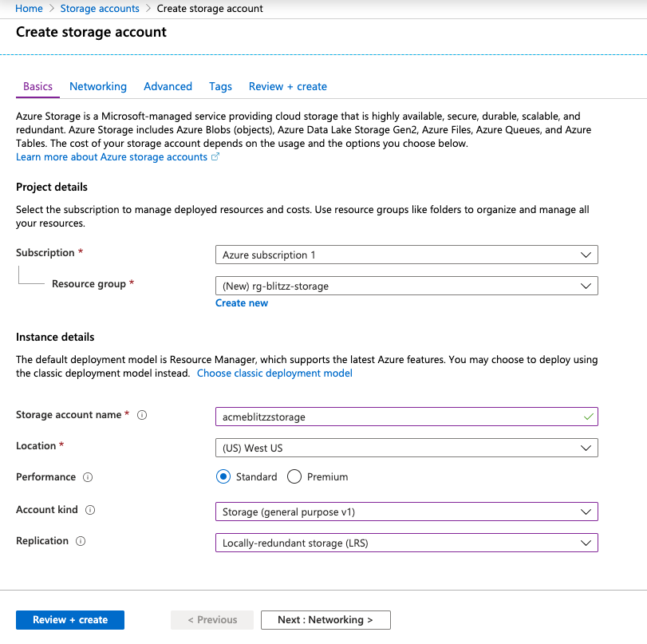Click the blue Review + create button
The image size is (647, 644).
(x=70, y=620)
